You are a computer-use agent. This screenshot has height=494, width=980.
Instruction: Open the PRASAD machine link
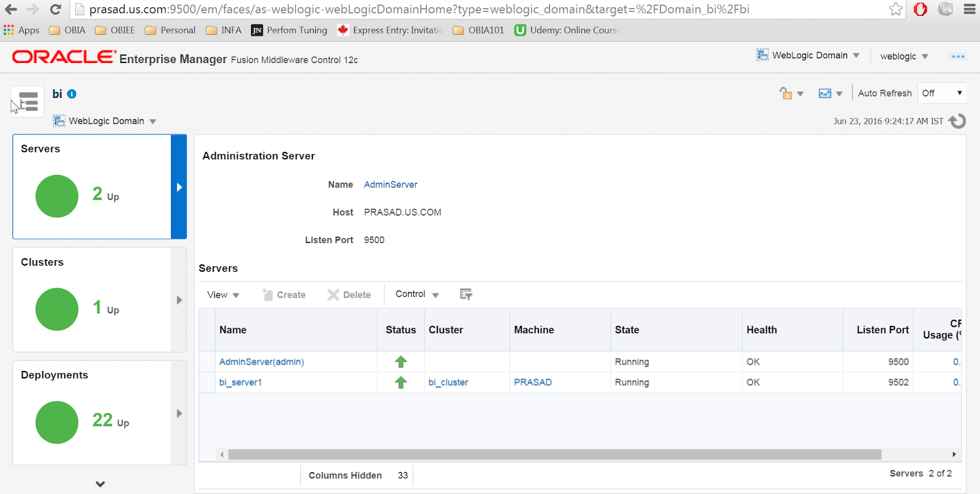pos(533,383)
